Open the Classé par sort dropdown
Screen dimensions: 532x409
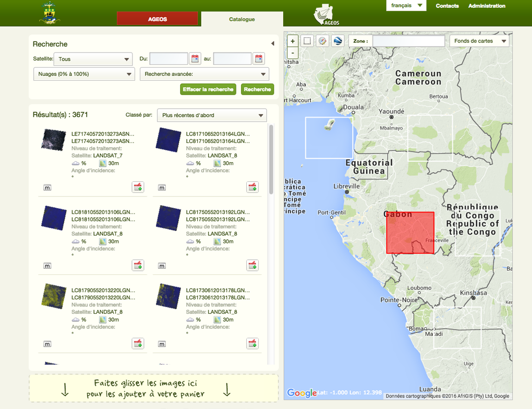tap(212, 115)
